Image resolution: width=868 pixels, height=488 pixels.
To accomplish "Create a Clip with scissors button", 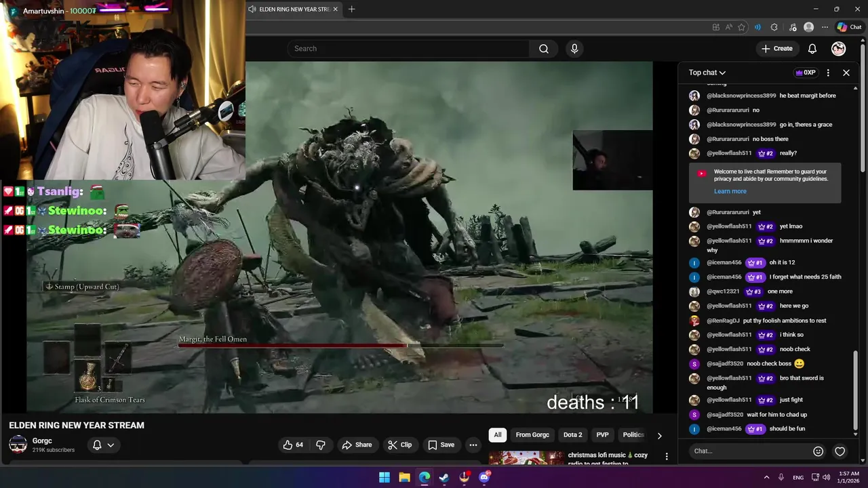I will pos(400,445).
